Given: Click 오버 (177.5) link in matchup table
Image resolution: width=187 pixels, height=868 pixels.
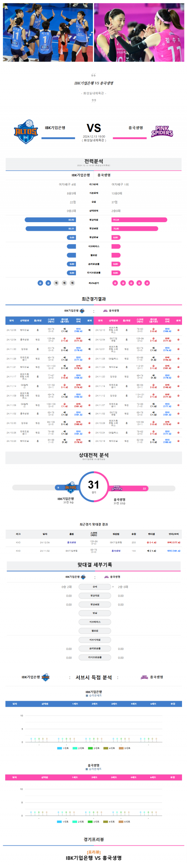Looking at the screenshot, I should (174, 543).
